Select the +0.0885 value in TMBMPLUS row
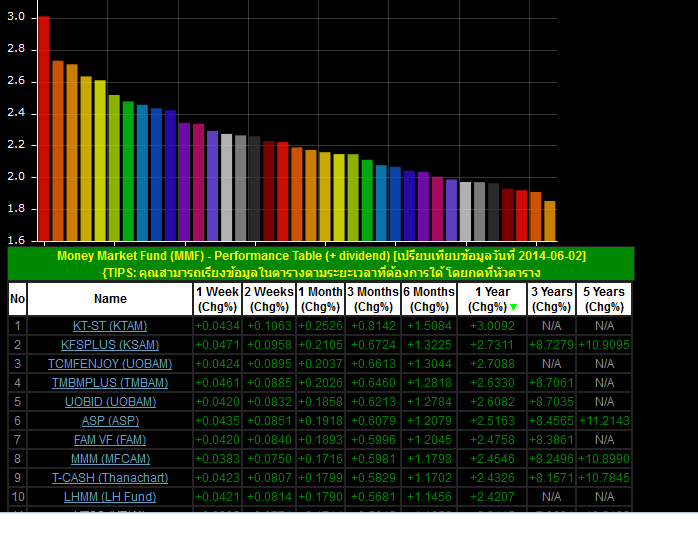Viewport: 698px width, 537px height. point(269,383)
